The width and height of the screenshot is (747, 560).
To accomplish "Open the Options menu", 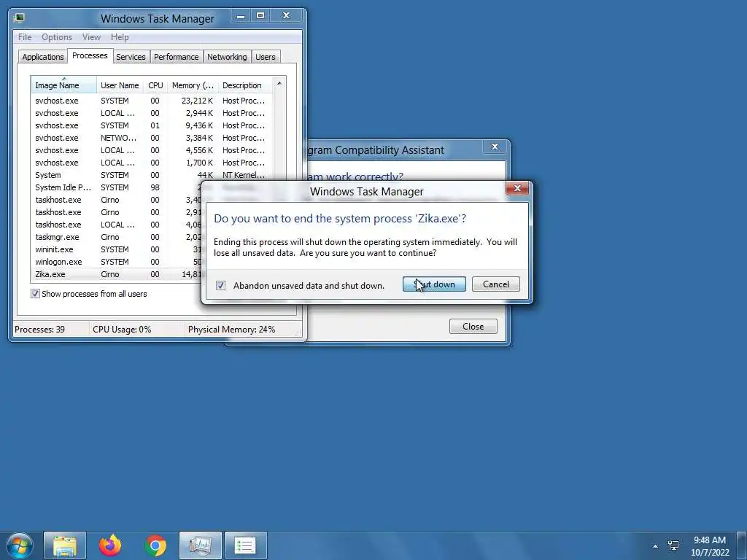I will point(57,37).
